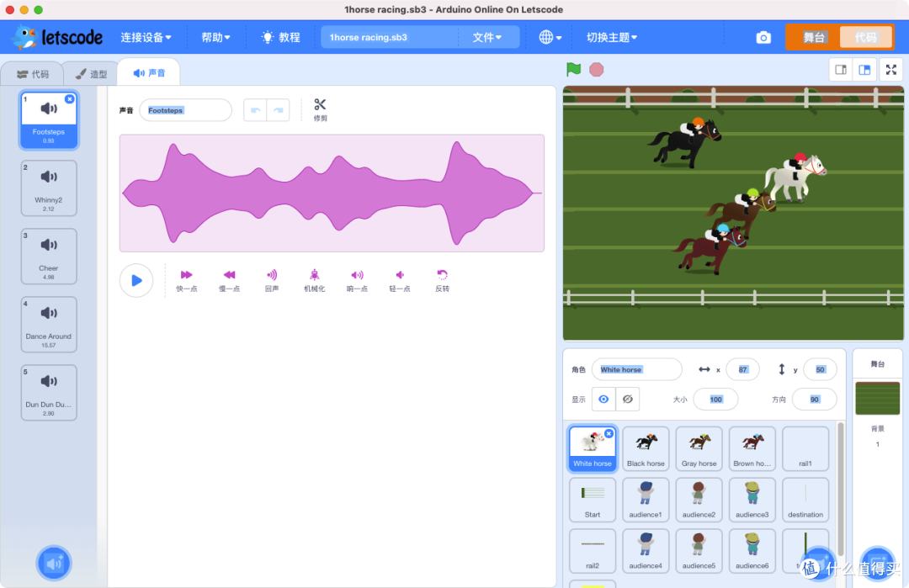This screenshot has height=588, width=909.
Task: Click the letscode logo
Action: [x=58, y=38]
